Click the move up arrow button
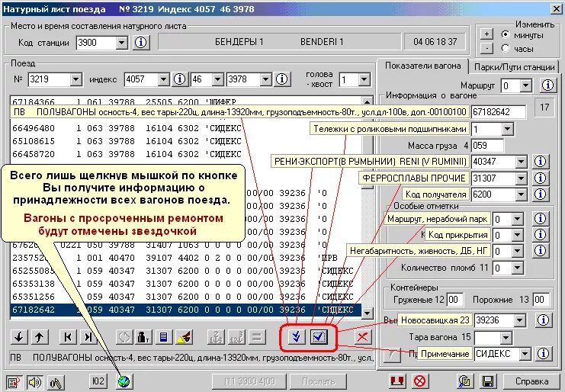This screenshot has width=565, height=392. coord(40,337)
